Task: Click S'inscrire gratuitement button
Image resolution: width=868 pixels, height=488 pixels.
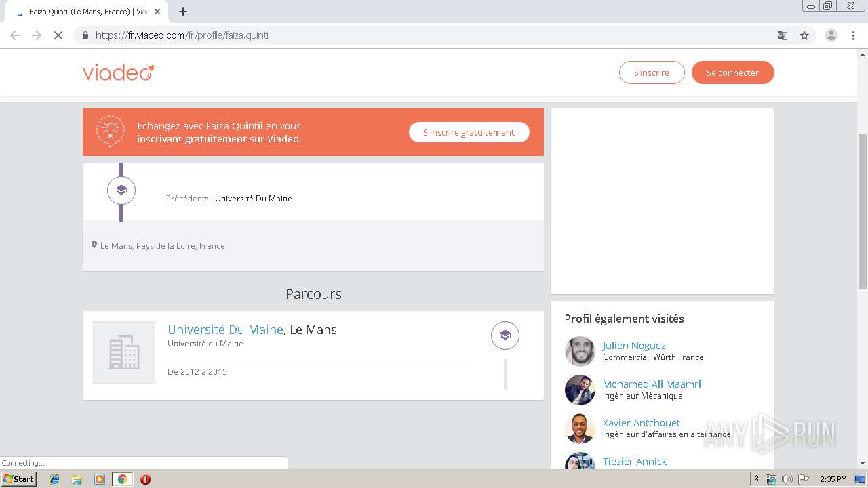Action: pos(469,132)
